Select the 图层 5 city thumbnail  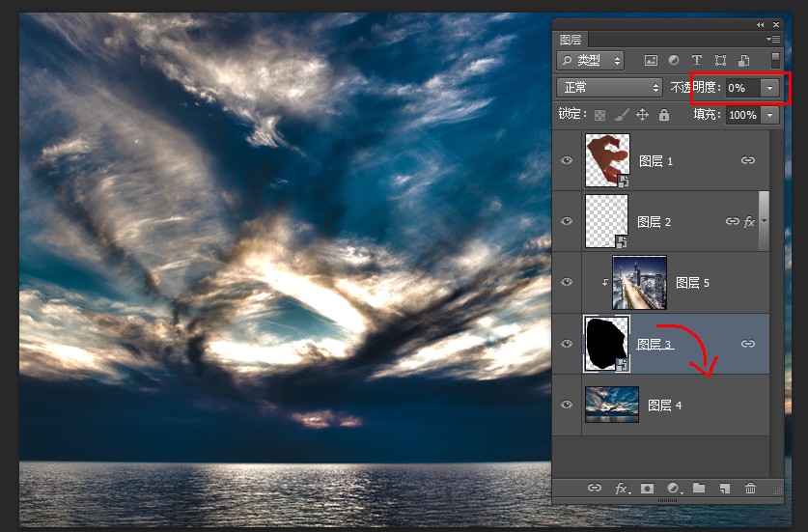(x=639, y=283)
